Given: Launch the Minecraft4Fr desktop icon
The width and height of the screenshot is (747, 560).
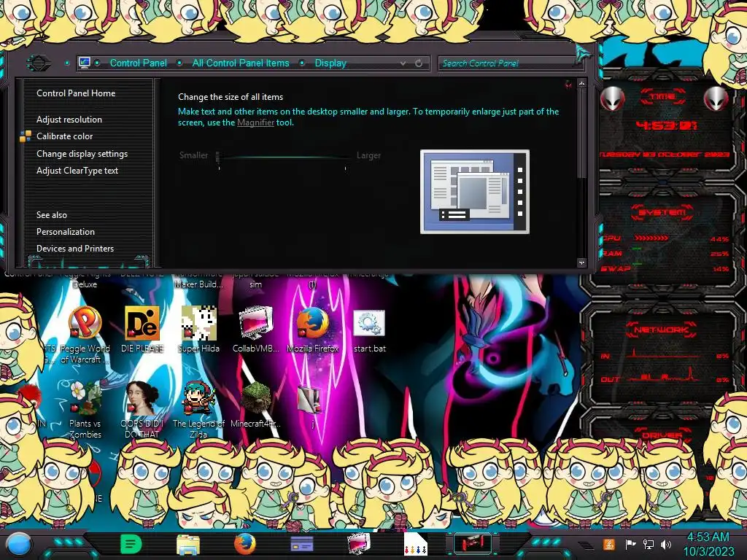Looking at the screenshot, I should point(256,398).
